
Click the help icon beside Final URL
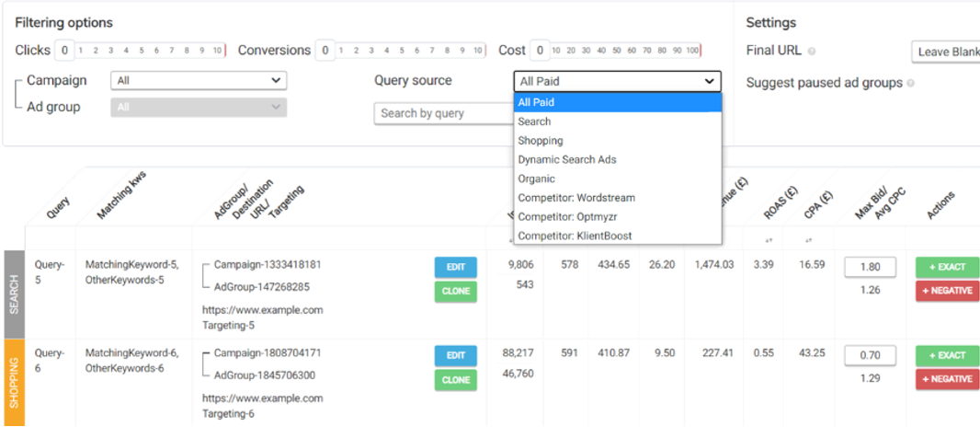pyautogui.click(x=812, y=52)
